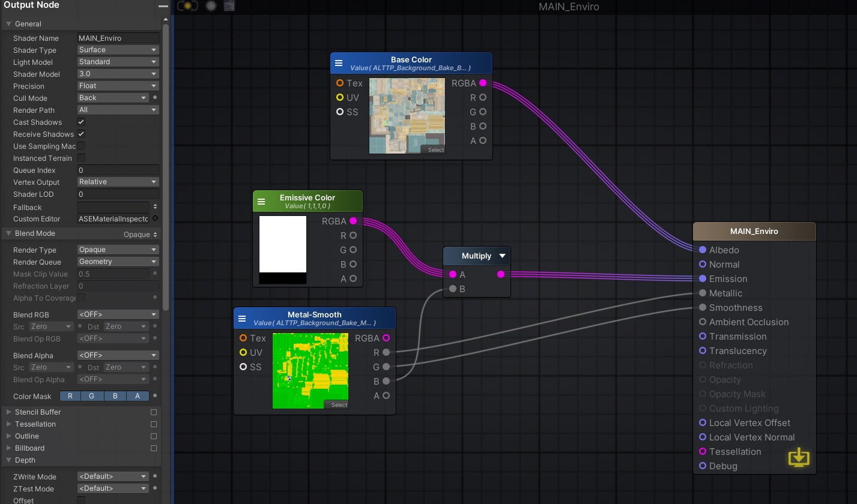Expand the Tessellation section
The height and width of the screenshot is (504, 857).
35,424
